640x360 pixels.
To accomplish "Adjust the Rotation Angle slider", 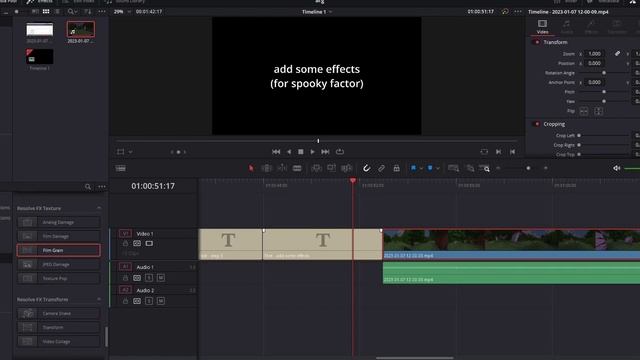I will pos(604,73).
